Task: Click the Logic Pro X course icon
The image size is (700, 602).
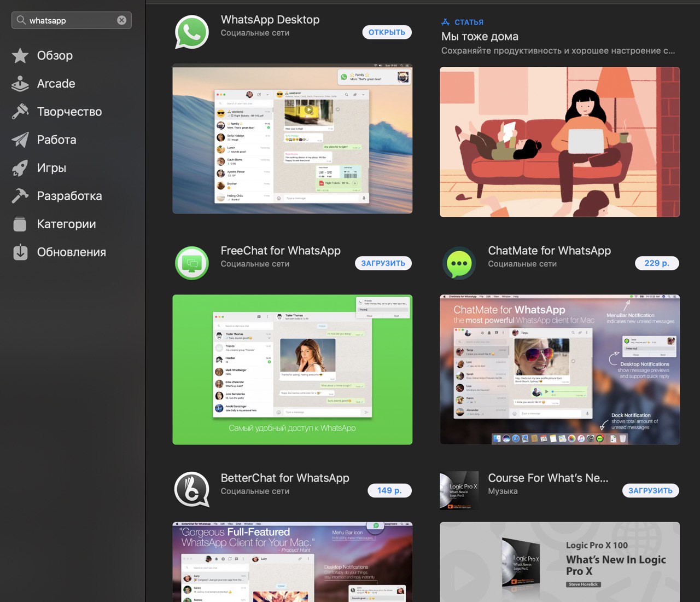Action: tap(459, 490)
